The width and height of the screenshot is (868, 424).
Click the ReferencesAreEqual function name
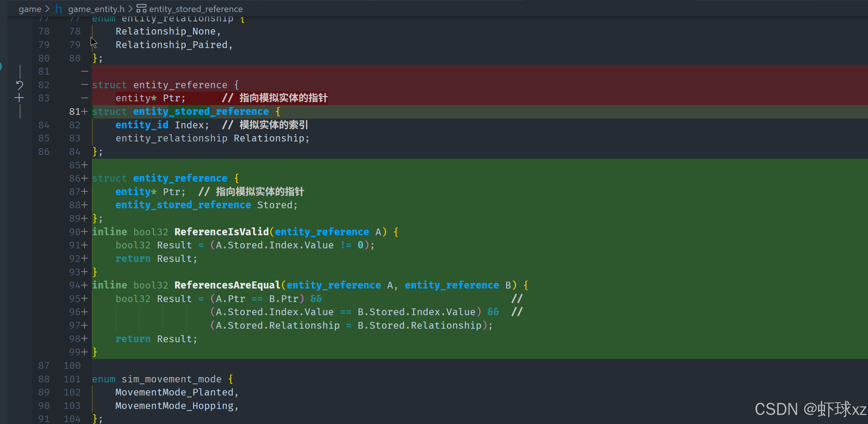click(227, 285)
